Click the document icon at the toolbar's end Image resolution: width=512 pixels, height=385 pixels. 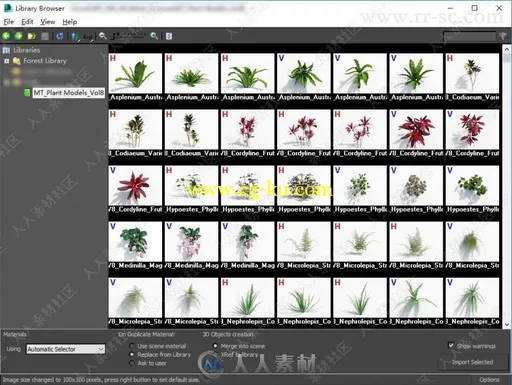coord(169,36)
